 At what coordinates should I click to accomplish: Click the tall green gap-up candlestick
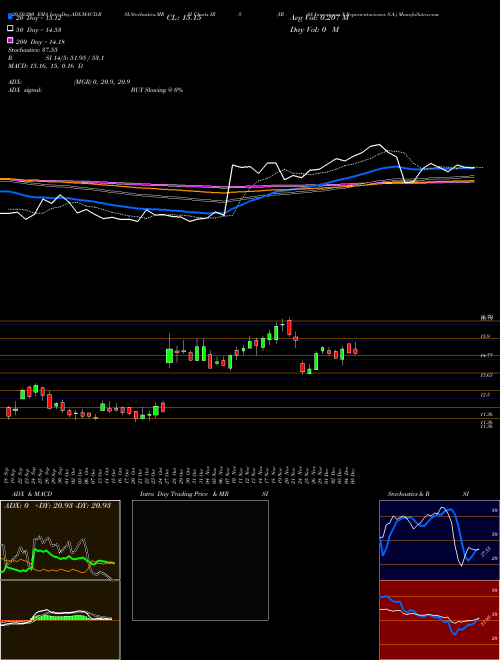170,355
